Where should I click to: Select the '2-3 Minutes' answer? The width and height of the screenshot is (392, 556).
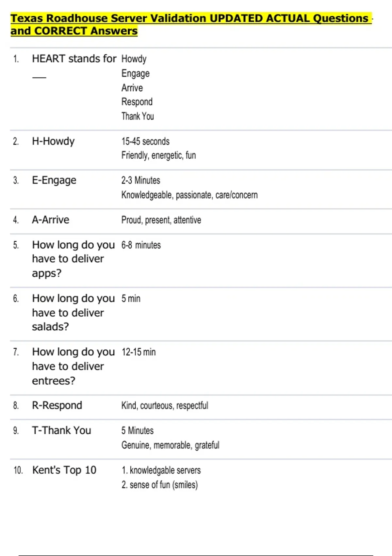pyautogui.click(x=141, y=180)
